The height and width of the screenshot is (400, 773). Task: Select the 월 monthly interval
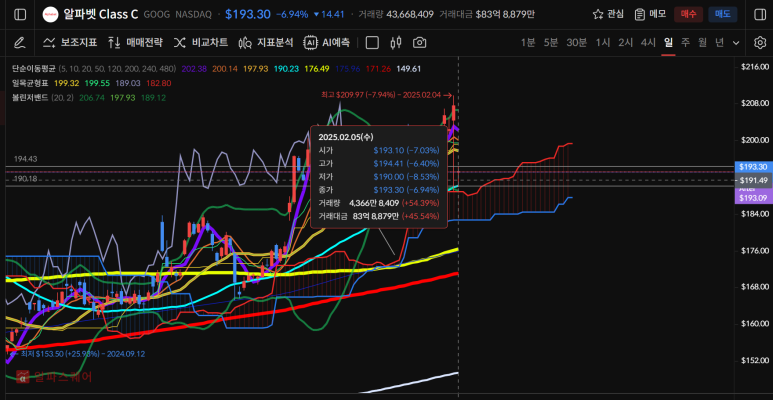(x=703, y=43)
